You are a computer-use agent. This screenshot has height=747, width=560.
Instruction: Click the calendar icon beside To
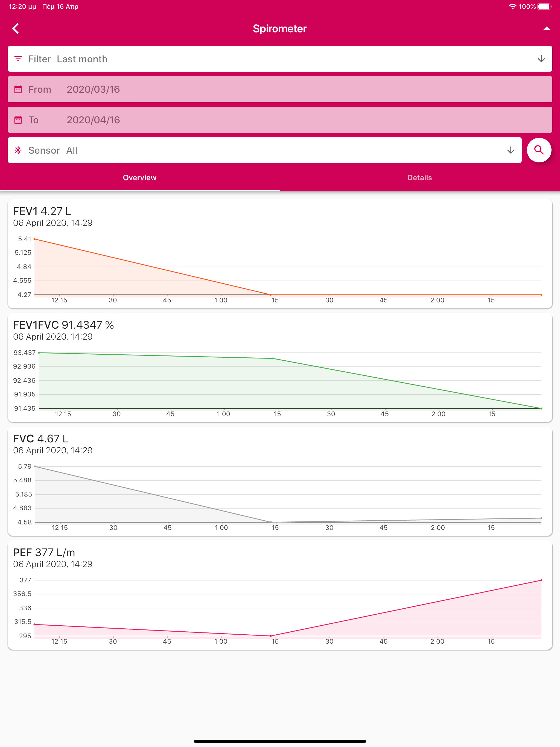click(18, 120)
